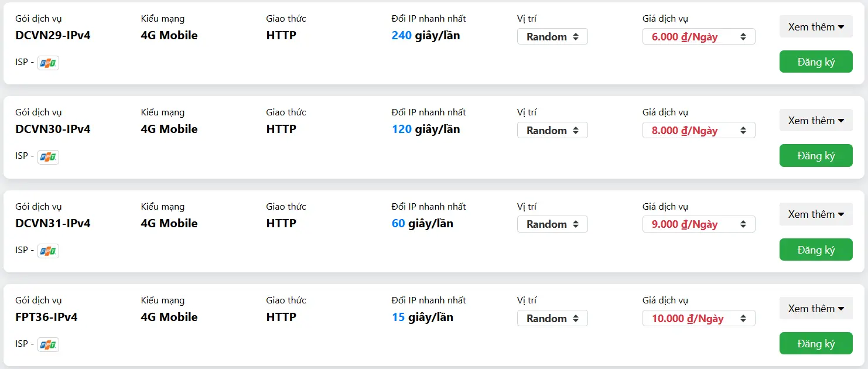The image size is (868, 369).
Task: Expand Xem thêm for DCVN30-IPv4 package
Action: point(815,120)
